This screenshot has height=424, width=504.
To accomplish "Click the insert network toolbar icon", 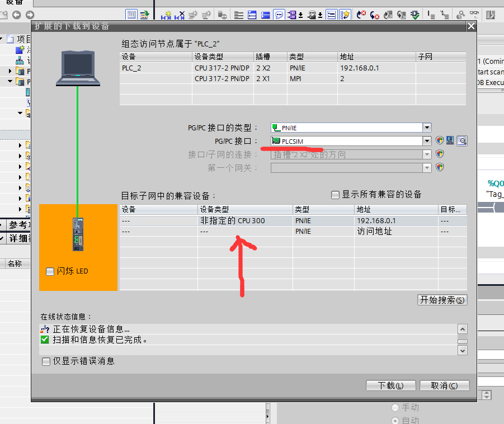I will point(166,15).
